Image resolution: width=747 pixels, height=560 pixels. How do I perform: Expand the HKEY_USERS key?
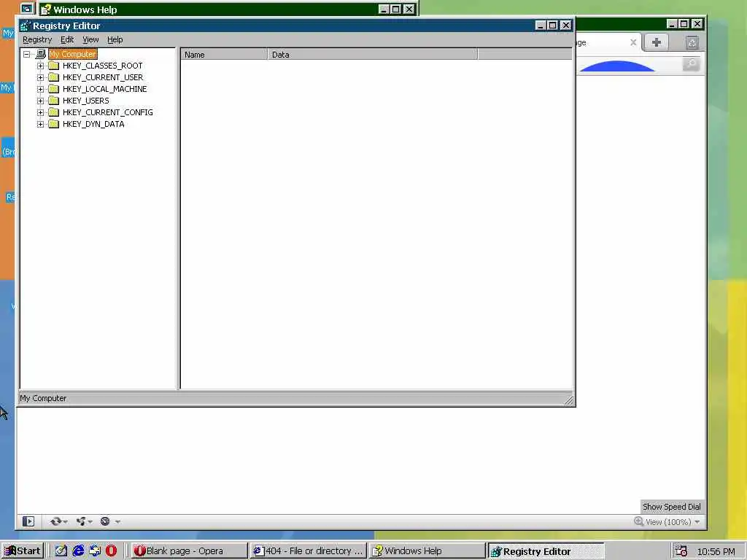41,101
